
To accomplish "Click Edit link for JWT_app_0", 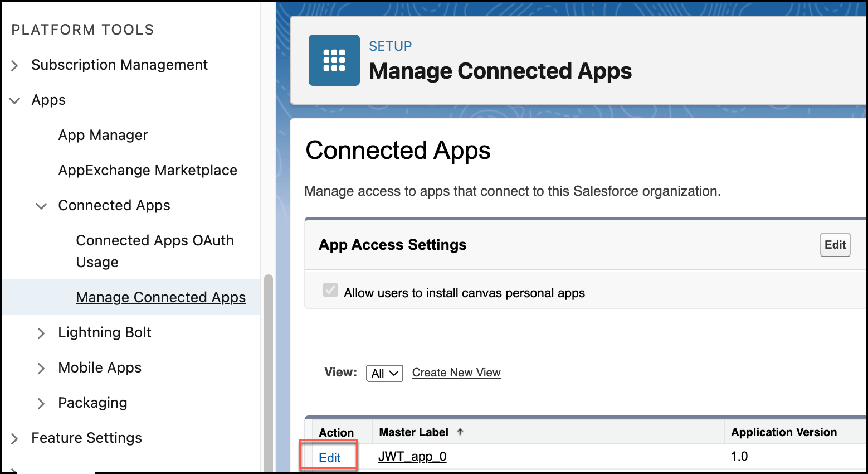I will (329, 458).
